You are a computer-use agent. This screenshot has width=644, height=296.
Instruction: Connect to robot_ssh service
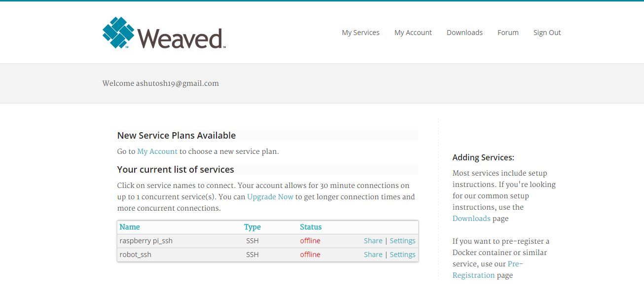(x=136, y=255)
